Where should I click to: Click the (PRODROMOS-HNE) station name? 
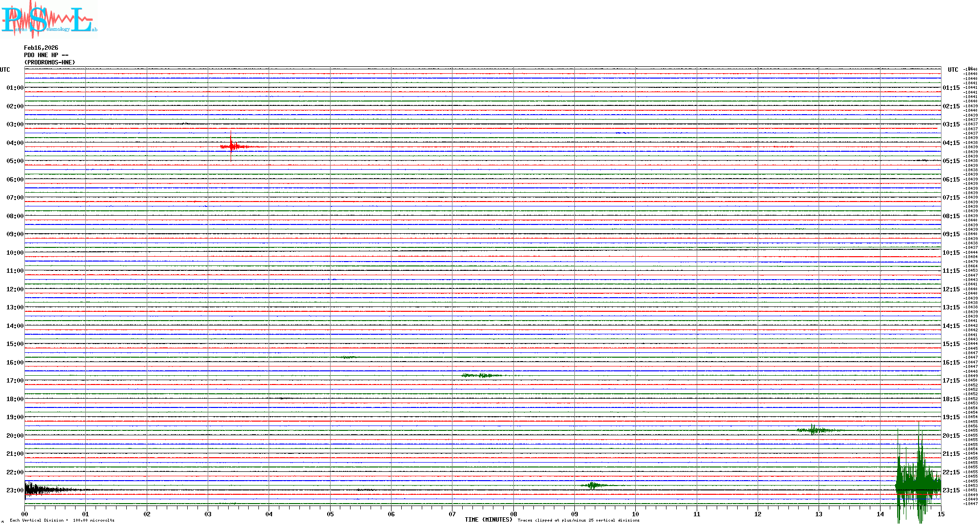50,62
